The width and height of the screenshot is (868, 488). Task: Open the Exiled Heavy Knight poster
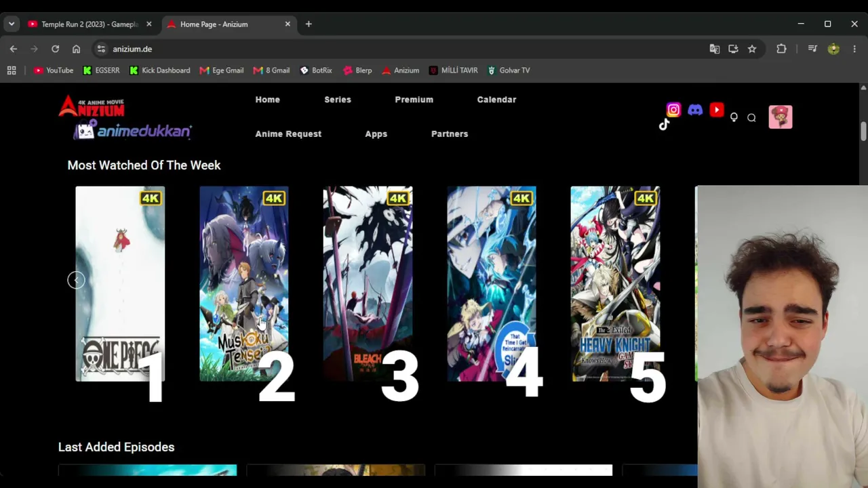tap(615, 283)
